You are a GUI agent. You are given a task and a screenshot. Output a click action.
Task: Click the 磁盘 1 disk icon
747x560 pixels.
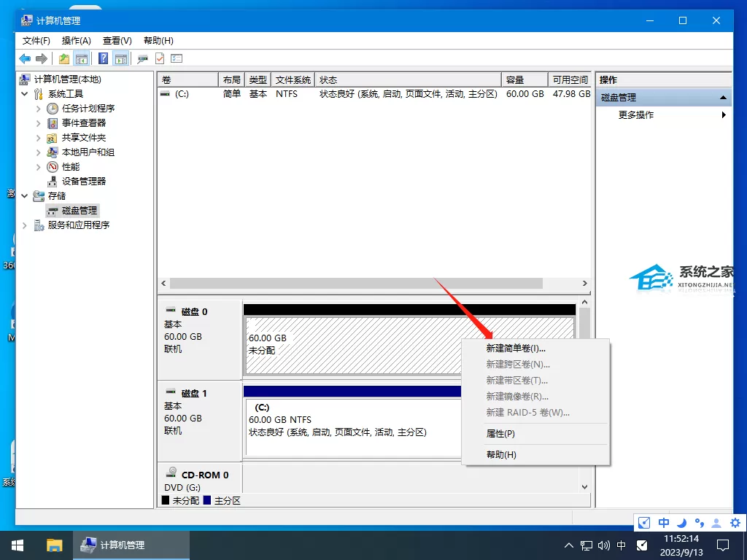coord(171,392)
